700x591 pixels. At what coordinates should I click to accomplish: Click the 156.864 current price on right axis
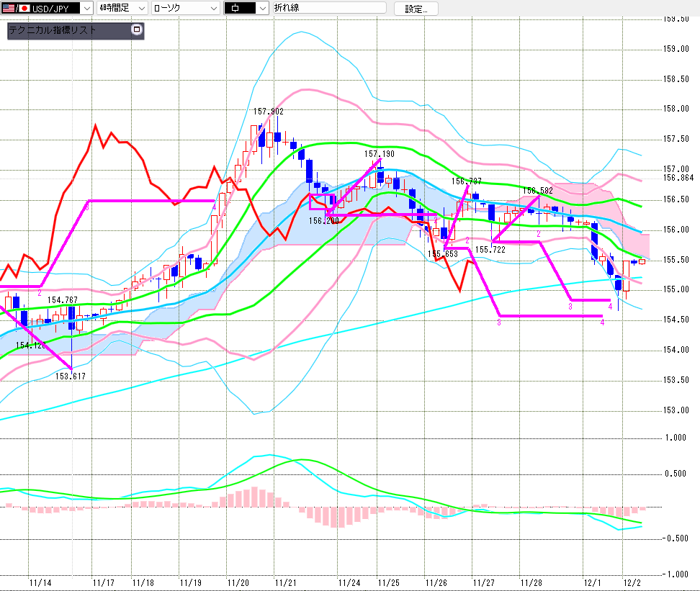pyautogui.click(x=678, y=177)
